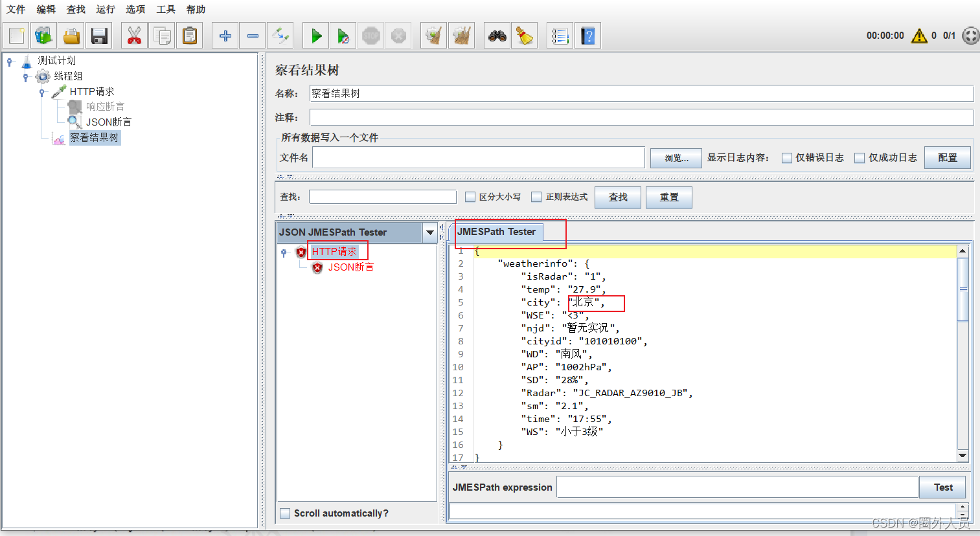
Task: Open the 工具 menu
Action: coord(166,9)
